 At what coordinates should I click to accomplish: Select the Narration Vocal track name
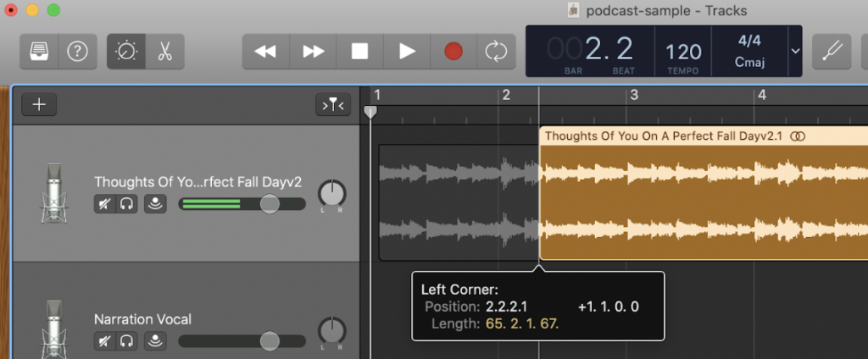click(x=142, y=319)
